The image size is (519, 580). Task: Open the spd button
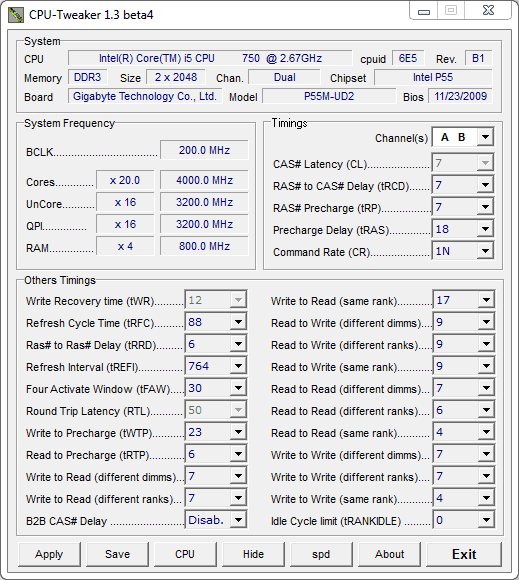coord(321,554)
